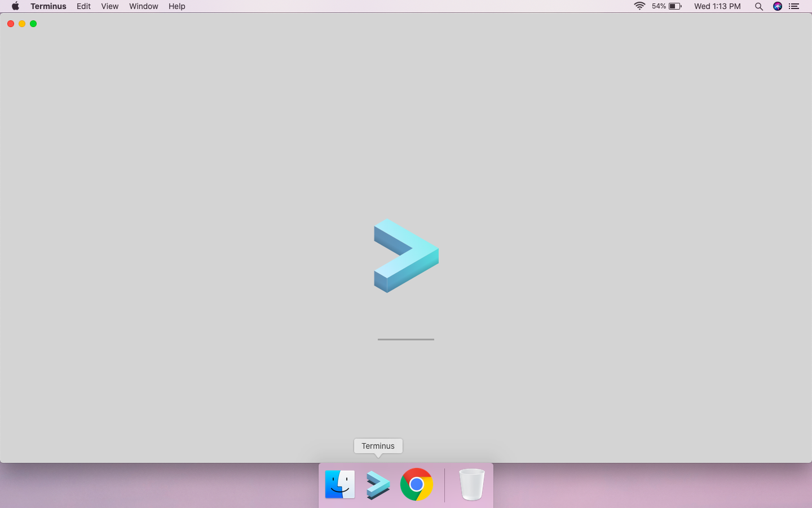This screenshot has height=508, width=812.
Task: Click the Terminus logo on the splash screen
Action: pos(405,255)
